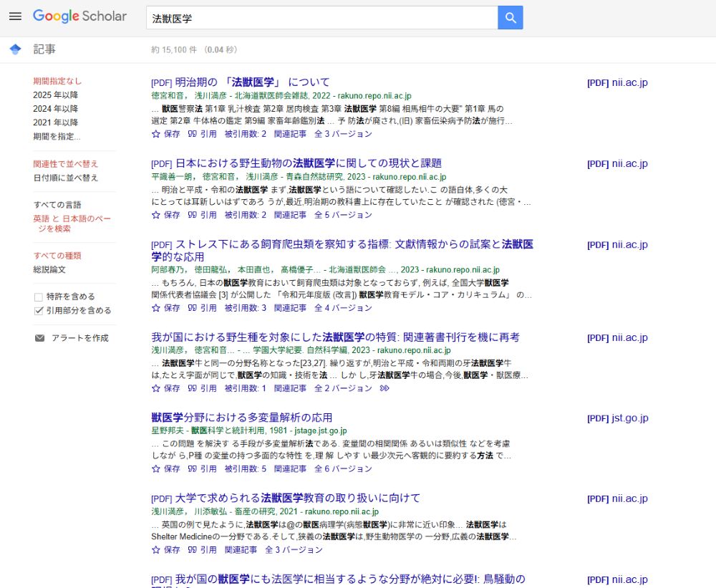This screenshot has height=588, width=716.
Task: Filter to 総説論文 review articles
Action: (49, 269)
